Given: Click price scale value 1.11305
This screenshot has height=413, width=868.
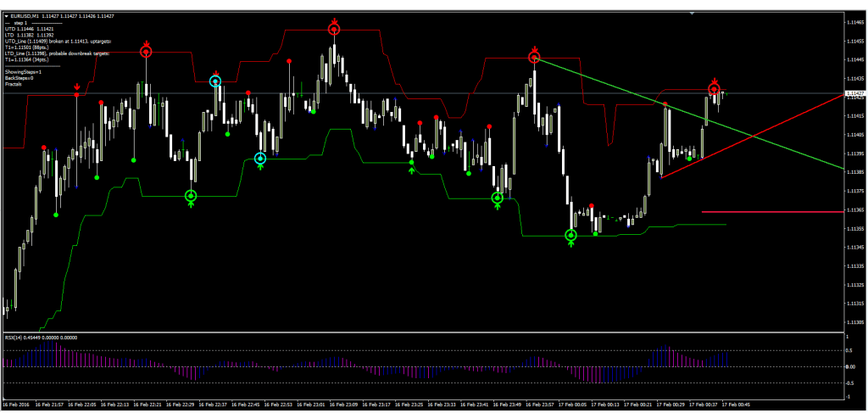Looking at the screenshot, I should click(856, 323).
